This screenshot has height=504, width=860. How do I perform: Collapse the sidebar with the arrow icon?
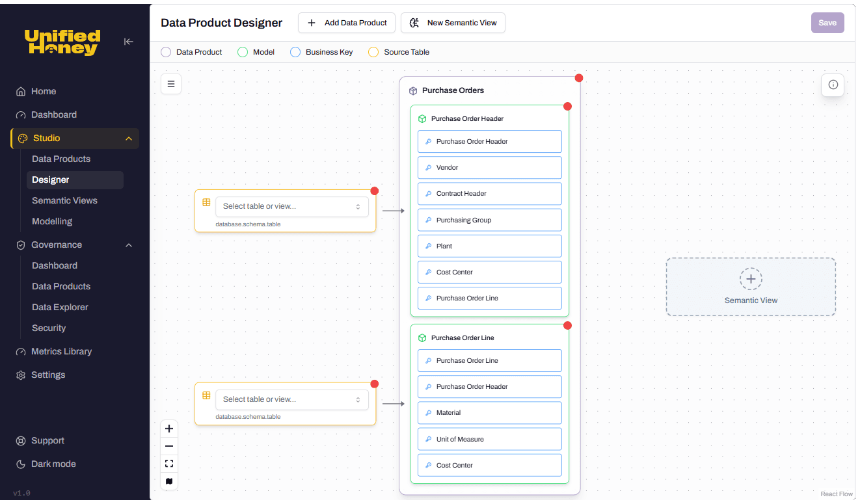click(x=129, y=42)
